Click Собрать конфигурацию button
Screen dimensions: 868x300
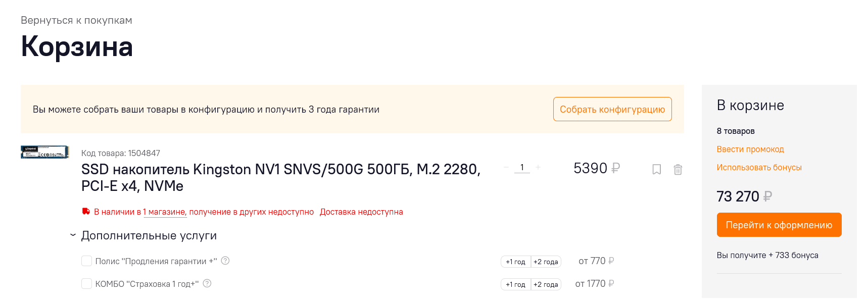click(x=612, y=109)
